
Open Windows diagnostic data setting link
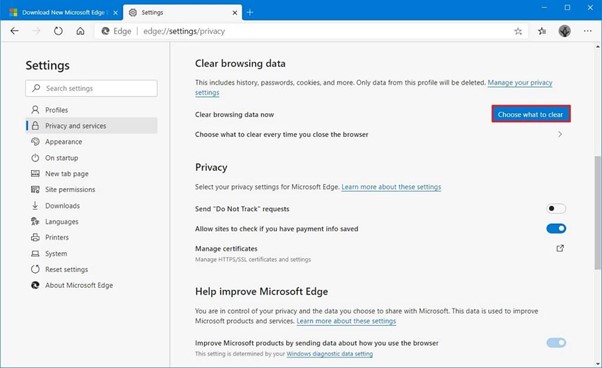pyautogui.click(x=330, y=354)
